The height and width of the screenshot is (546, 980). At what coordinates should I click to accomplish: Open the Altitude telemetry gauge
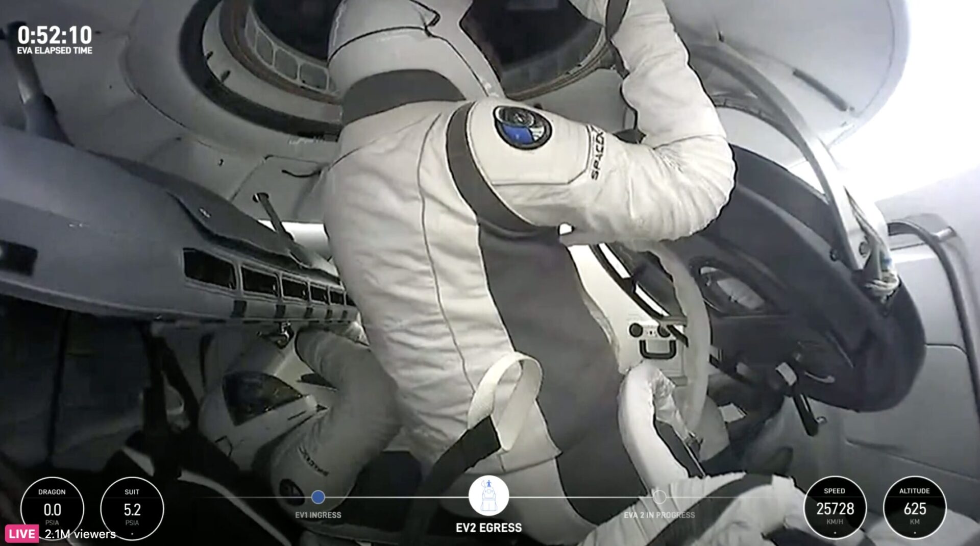tap(914, 507)
